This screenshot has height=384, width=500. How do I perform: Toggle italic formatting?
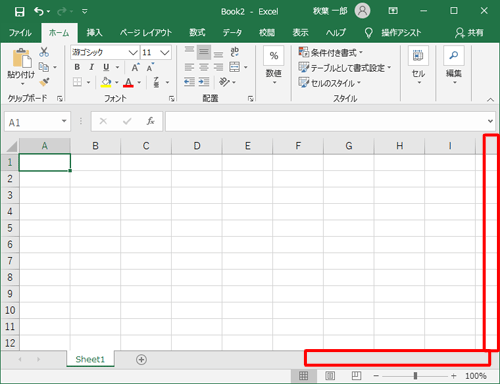(x=91, y=67)
